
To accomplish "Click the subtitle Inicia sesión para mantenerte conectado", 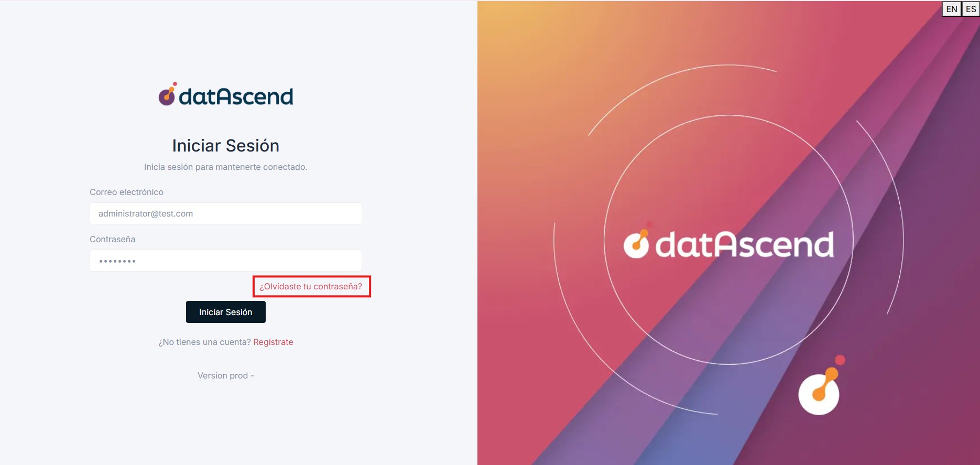I will point(225,167).
